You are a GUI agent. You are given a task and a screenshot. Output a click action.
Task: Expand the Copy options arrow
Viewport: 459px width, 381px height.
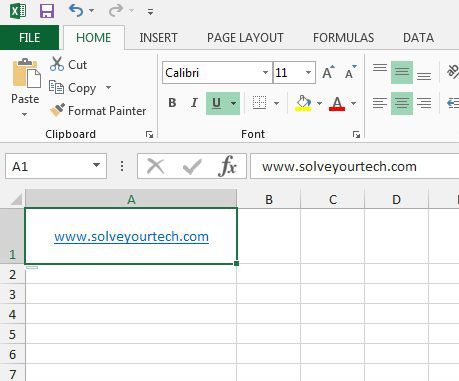tap(108, 88)
